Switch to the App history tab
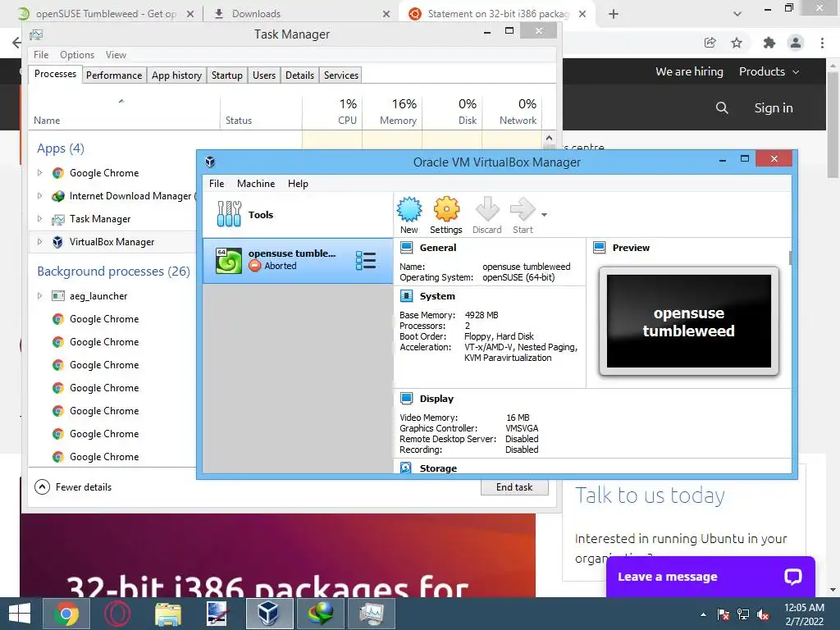 coord(176,75)
